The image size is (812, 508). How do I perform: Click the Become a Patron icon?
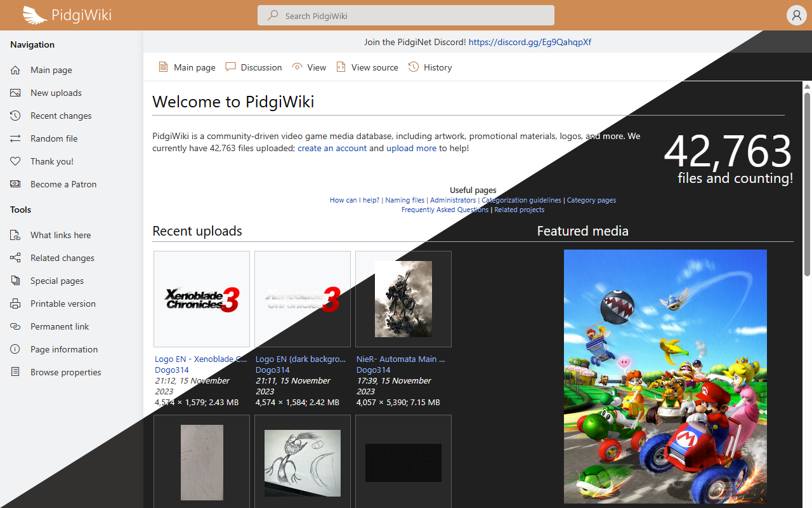click(14, 184)
